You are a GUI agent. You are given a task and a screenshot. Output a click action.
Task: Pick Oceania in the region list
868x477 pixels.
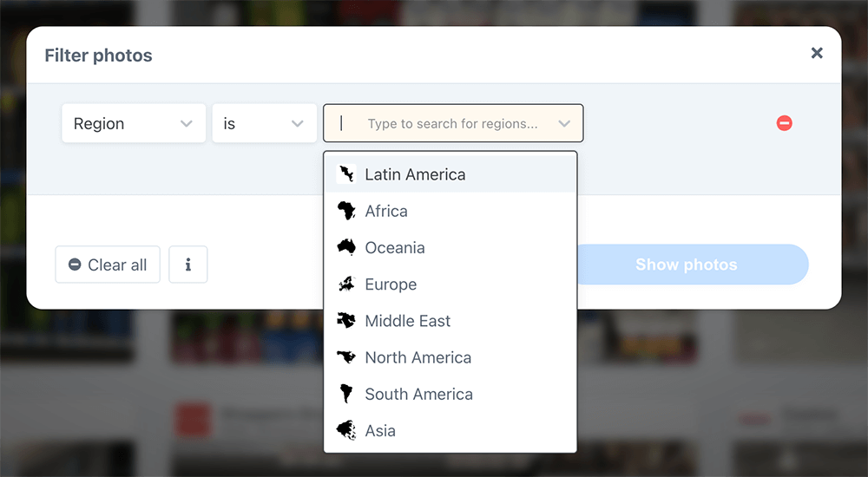(x=450, y=247)
